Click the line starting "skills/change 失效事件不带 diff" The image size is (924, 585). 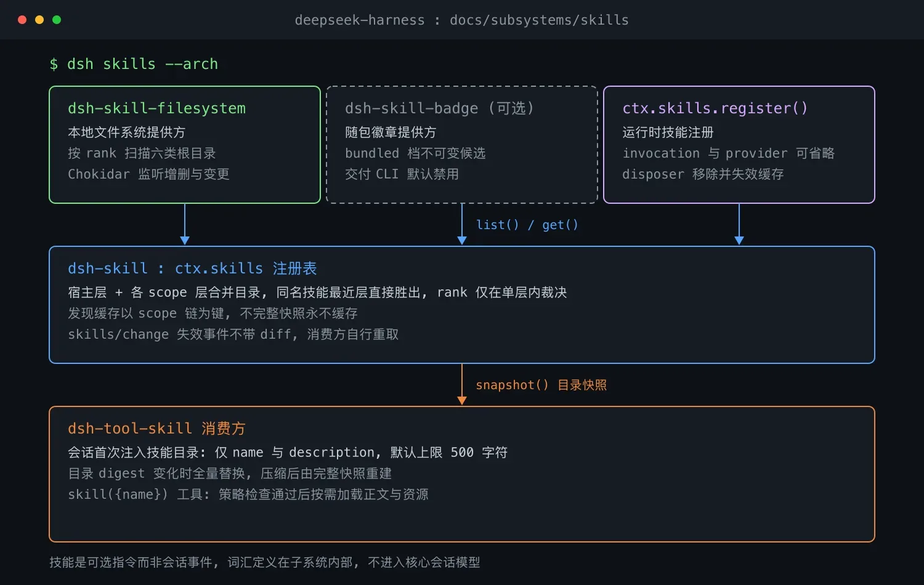tap(233, 334)
